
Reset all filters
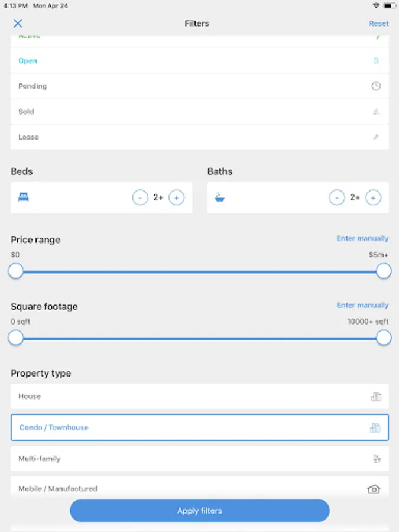click(x=378, y=24)
